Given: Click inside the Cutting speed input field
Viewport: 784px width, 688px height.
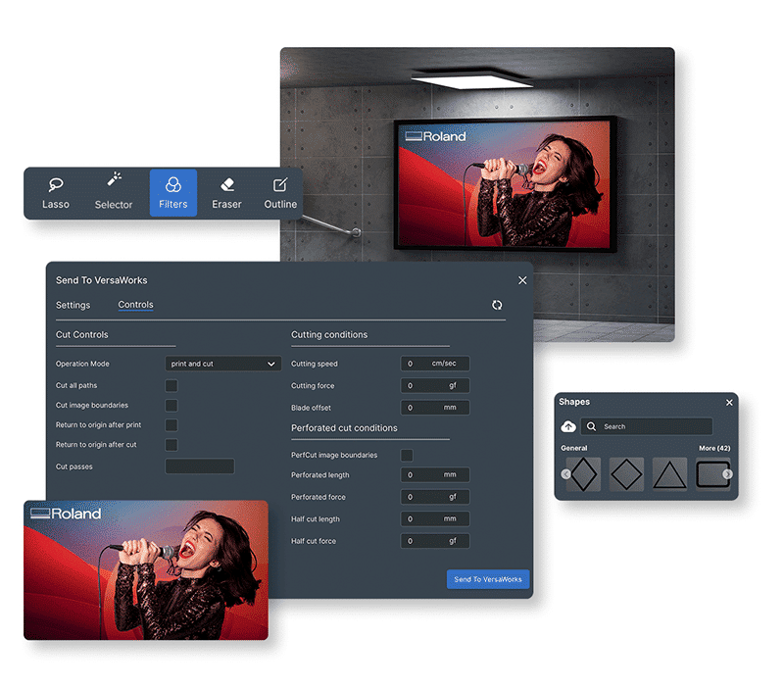Looking at the screenshot, I should point(434,363).
